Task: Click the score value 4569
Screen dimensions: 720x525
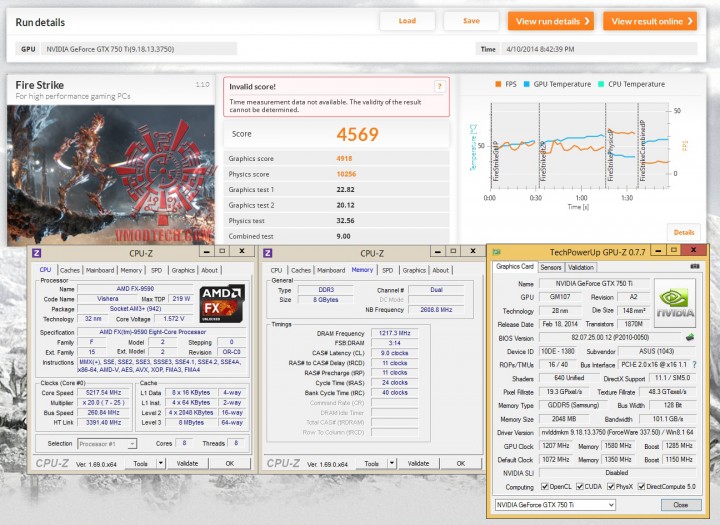Action: 357,134
